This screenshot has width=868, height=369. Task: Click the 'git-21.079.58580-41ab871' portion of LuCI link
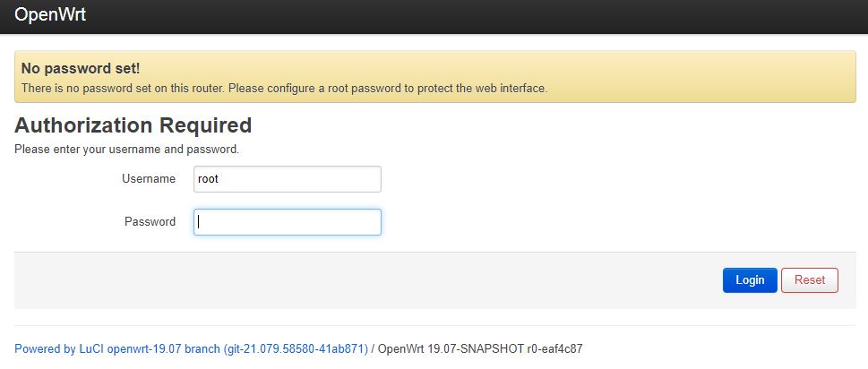pyautogui.click(x=296, y=349)
